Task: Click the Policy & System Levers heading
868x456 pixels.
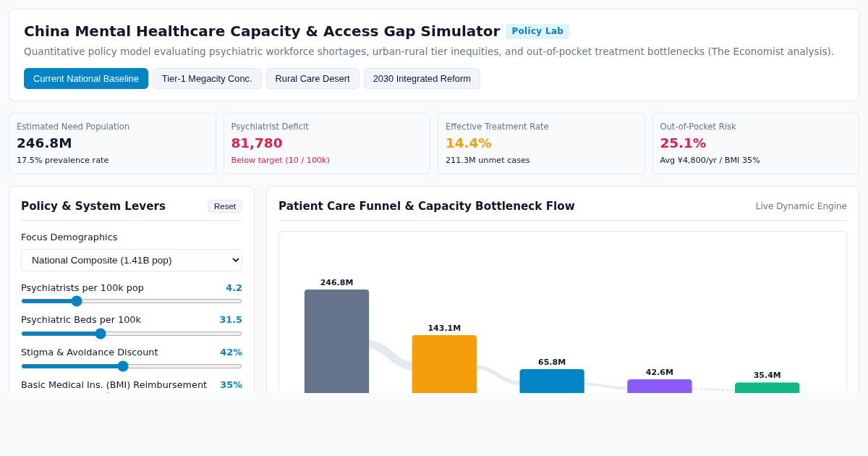Action: (93, 206)
